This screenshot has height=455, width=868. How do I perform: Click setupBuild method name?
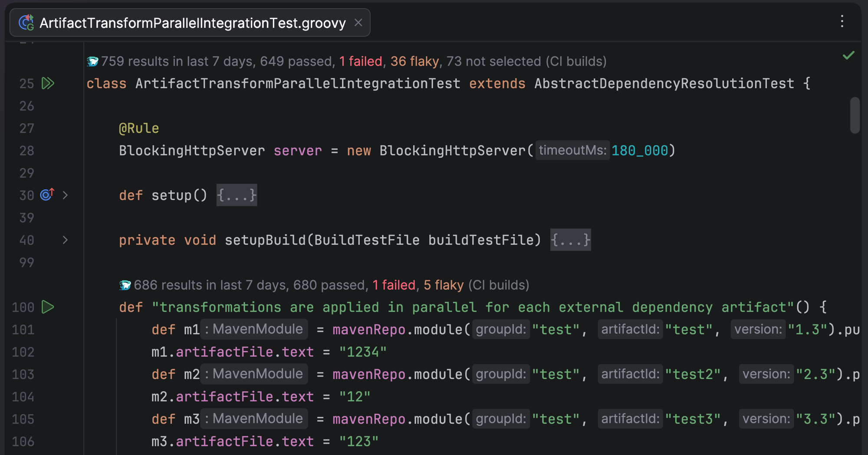tap(265, 240)
